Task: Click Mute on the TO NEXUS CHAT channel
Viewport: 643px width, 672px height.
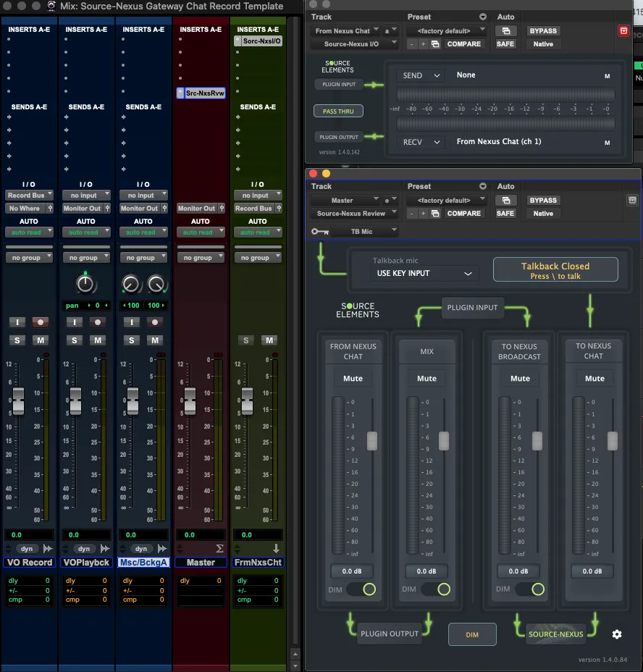Action: click(594, 379)
